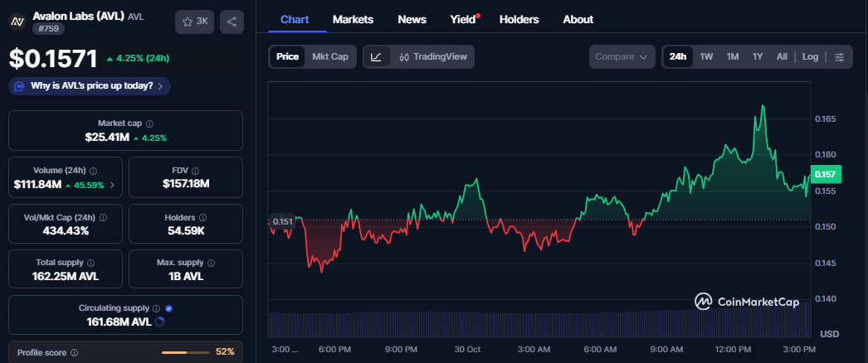
Task: Click the 0.157 current price label on chart
Action: pyautogui.click(x=828, y=174)
